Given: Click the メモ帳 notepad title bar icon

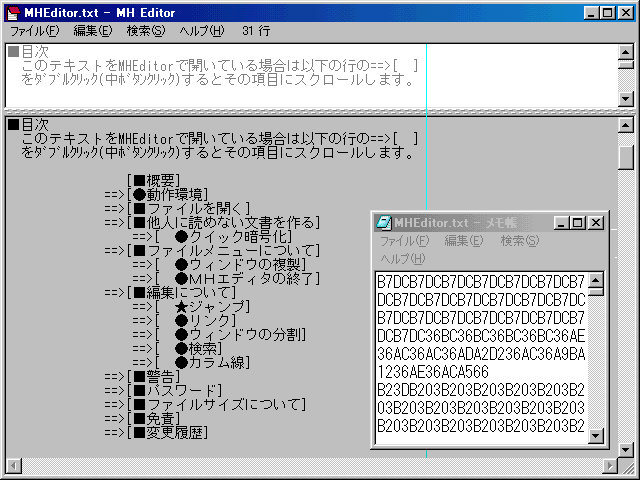Looking at the screenshot, I should point(383,223).
